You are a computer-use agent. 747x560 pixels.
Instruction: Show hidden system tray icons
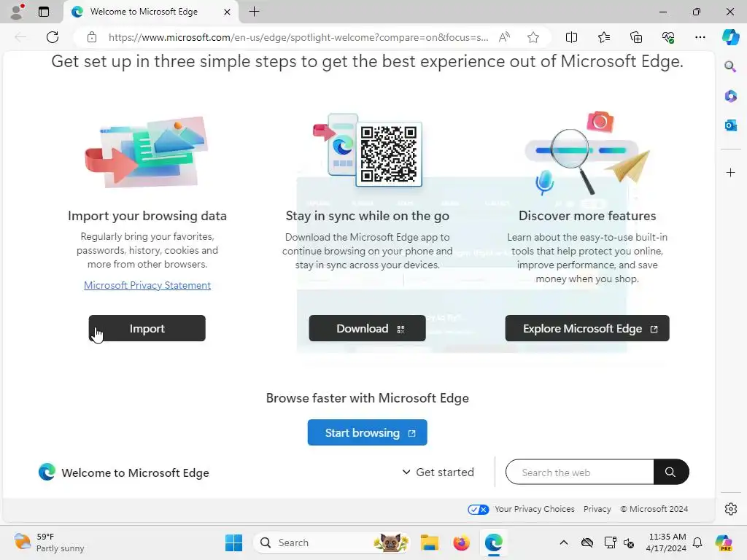tap(564, 542)
